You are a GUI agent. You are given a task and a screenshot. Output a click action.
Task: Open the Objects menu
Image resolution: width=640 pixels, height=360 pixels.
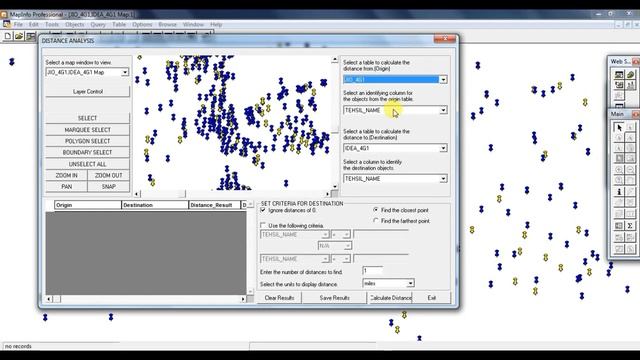(x=74, y=24)
